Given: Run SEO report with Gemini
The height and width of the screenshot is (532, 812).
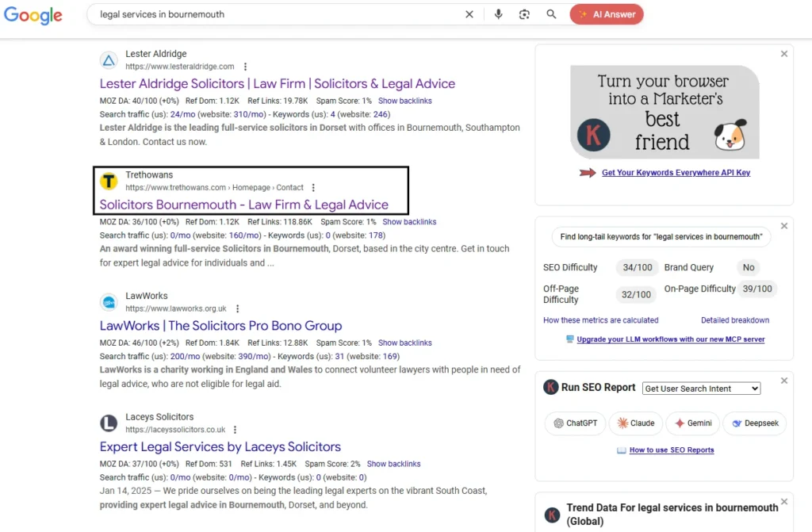Looking at the screenshot, I should point(693,423).
